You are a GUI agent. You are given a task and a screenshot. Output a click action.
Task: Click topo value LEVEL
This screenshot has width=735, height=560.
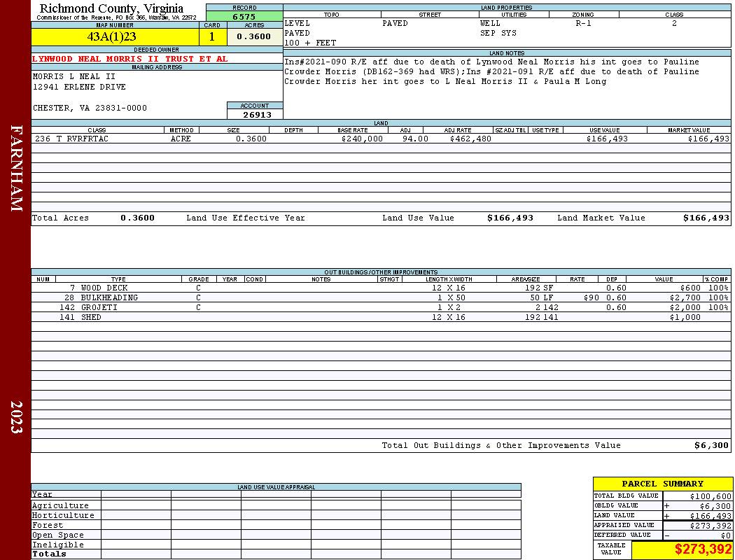(297, 23)
